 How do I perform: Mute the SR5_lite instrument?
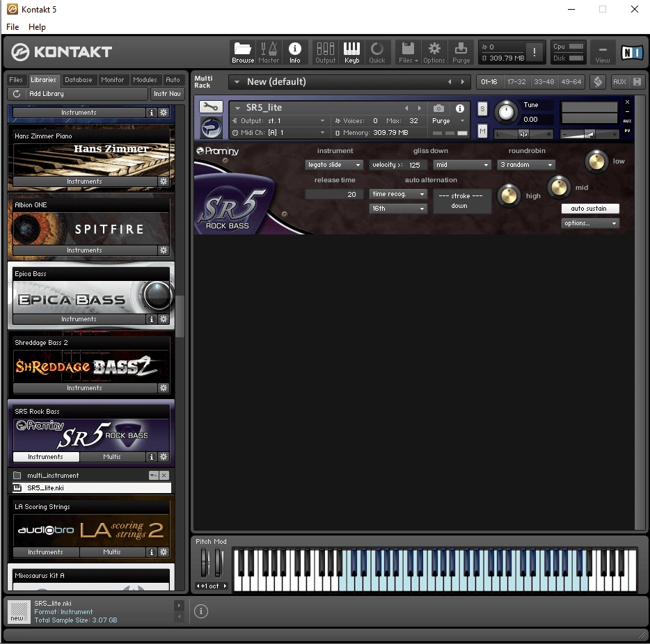pos(482,131)
